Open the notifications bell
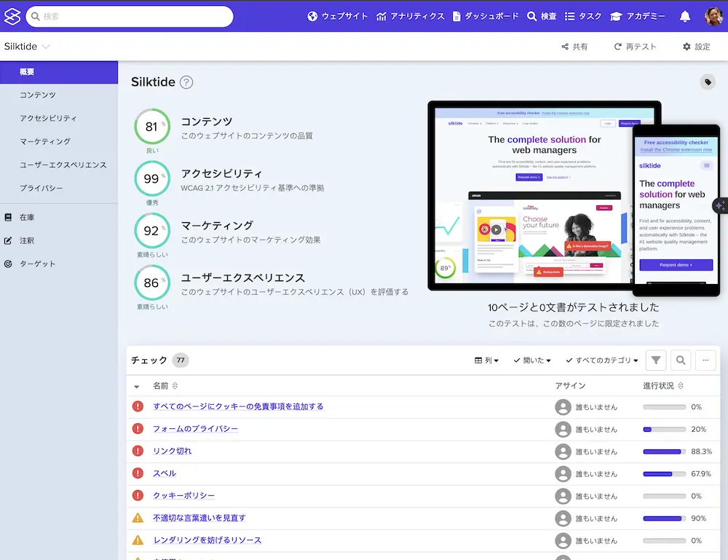 point(685,17)
